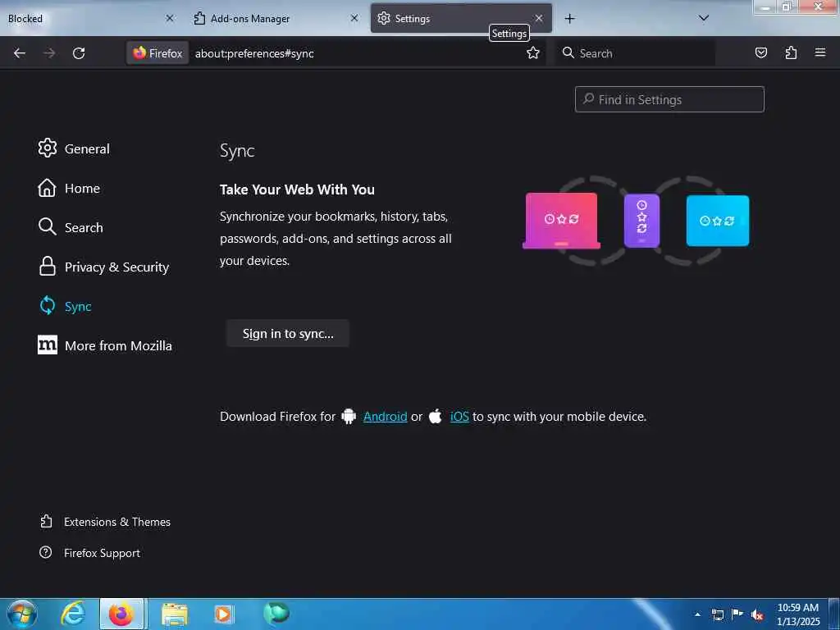The width and height of the screenshot is (840, 630).
Task: Go back using the back arrow
Action: click(x=20, y=53)
